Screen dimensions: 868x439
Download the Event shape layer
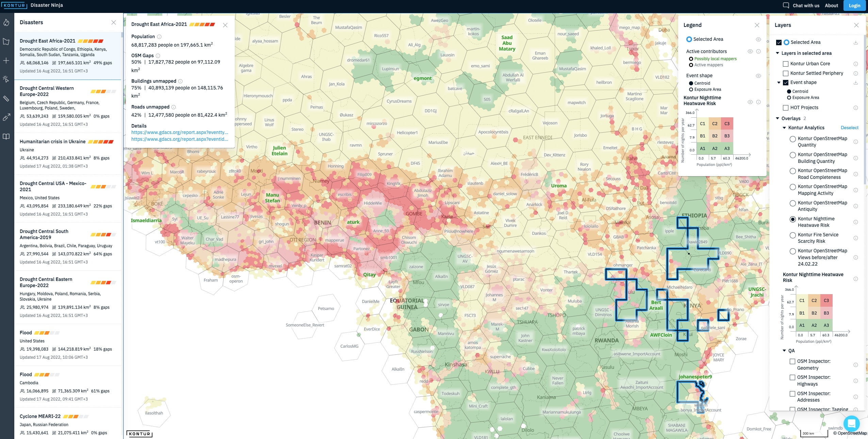[x=856, y=83]
